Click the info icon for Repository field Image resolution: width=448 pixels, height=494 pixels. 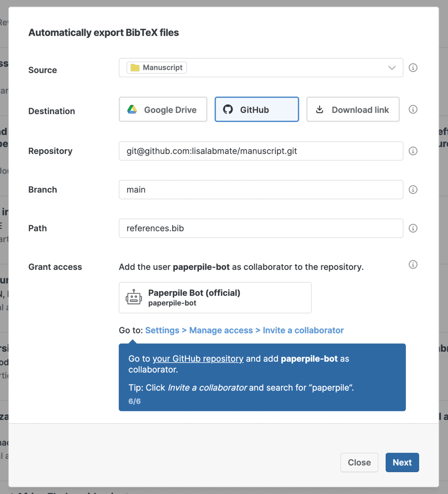coord(413,151)
